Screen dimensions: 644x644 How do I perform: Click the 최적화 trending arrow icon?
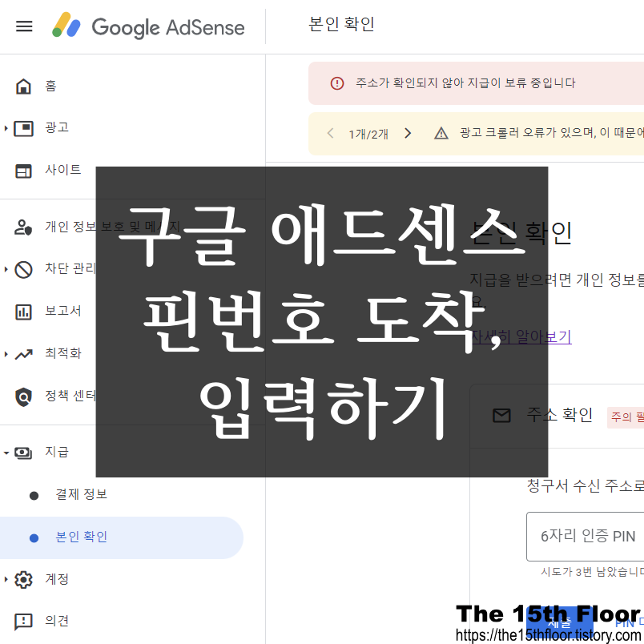(23, 355)
